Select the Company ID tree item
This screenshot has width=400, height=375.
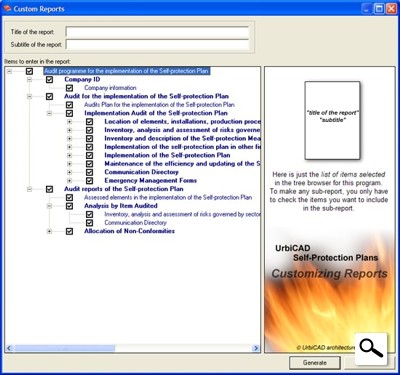82,79
